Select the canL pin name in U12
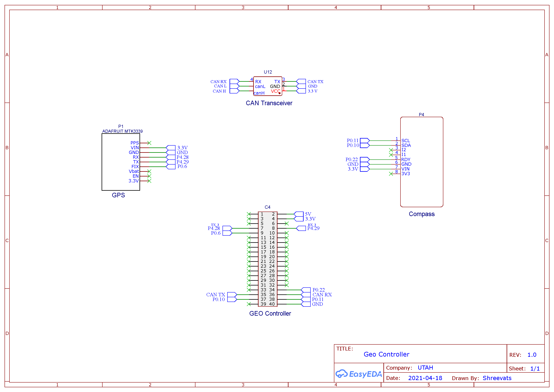The width and height of the screenshot is (554, 392). (x=260, y=86)
